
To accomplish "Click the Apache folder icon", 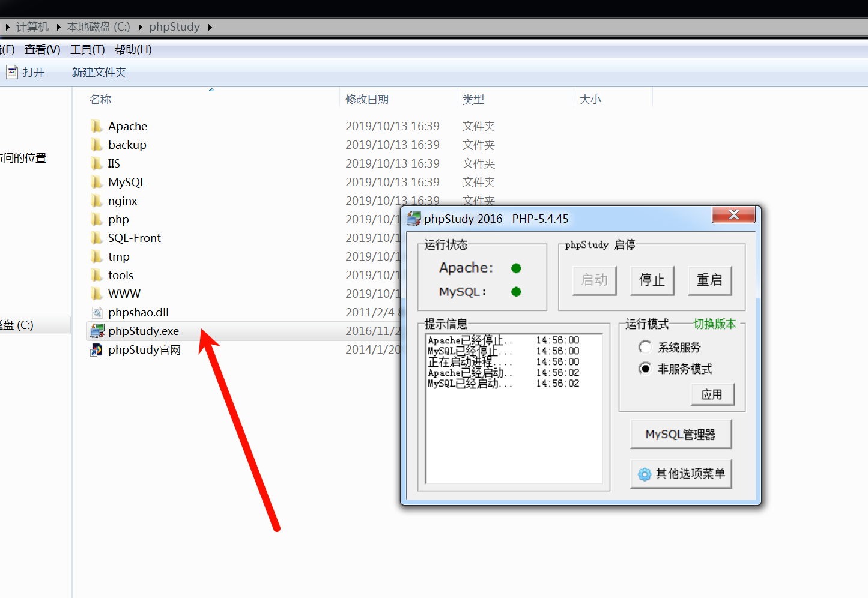I will coord(97,126).
